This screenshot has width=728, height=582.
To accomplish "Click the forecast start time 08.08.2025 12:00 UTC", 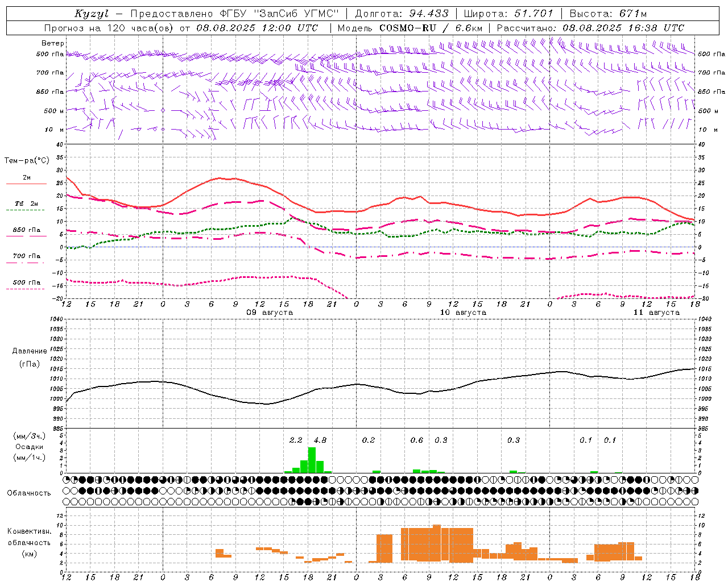I will pyautogui.click(x=258, y=28).
